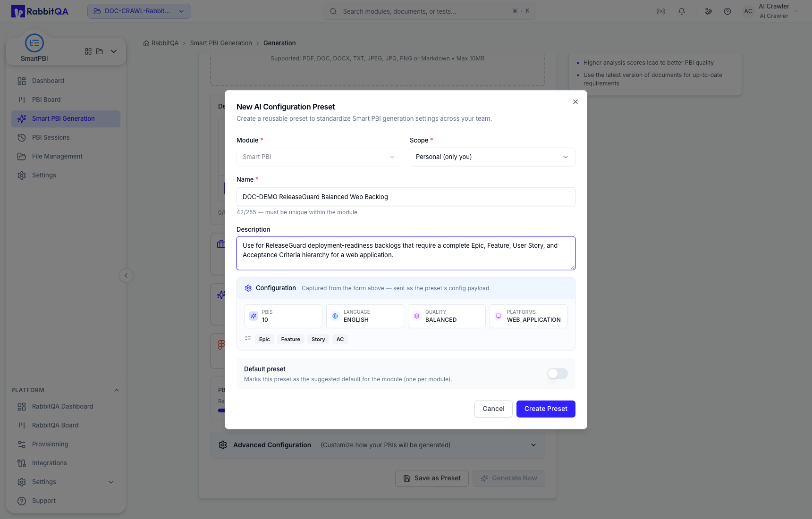Open the DOC-CRAWL project selector
The height and width of the screenshot is (519, 812).
tap(139, 11)
